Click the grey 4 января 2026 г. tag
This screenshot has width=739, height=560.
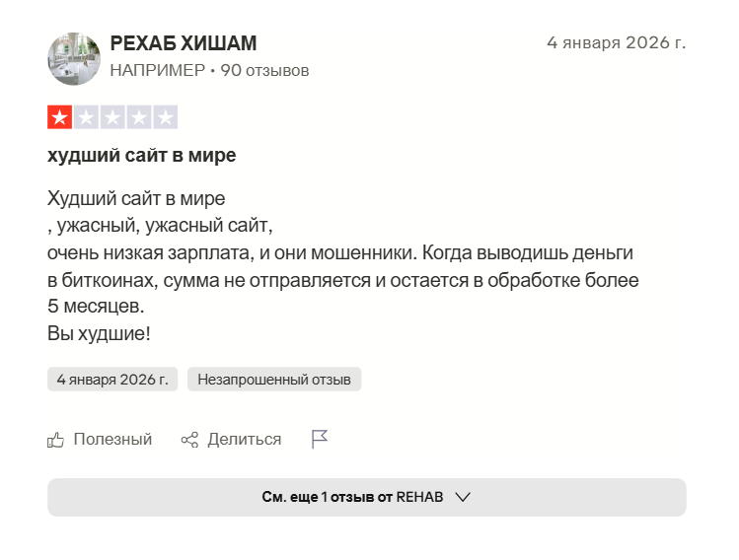point(112,380)
